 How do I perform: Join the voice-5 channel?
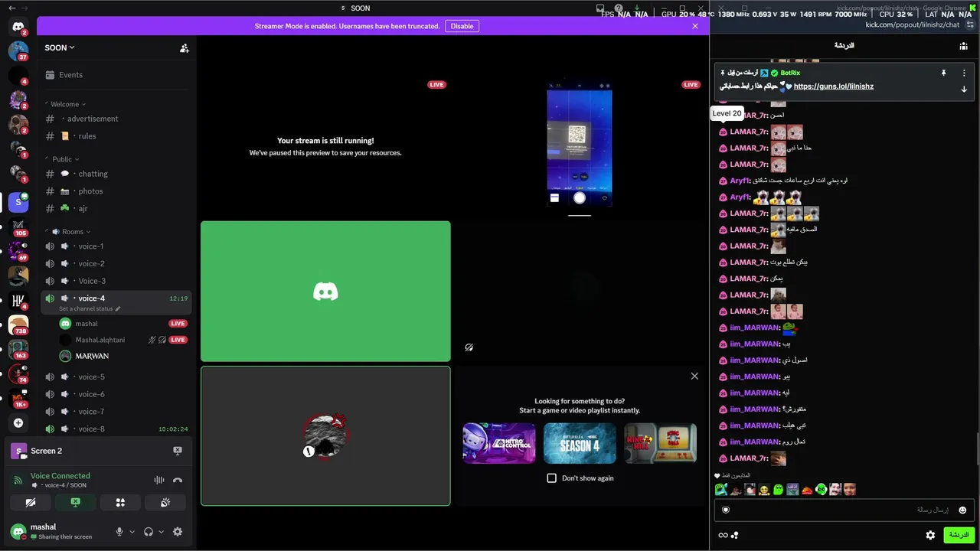pos(116,377)
